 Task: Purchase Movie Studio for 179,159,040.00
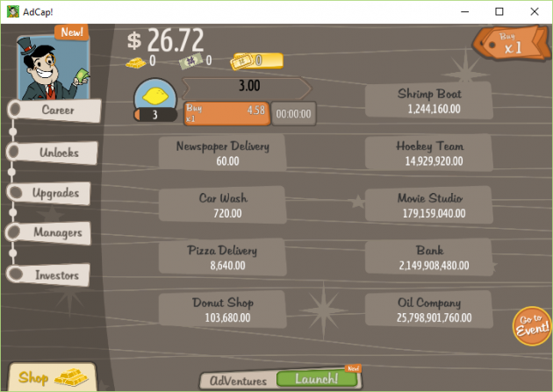tap(429, 205)
